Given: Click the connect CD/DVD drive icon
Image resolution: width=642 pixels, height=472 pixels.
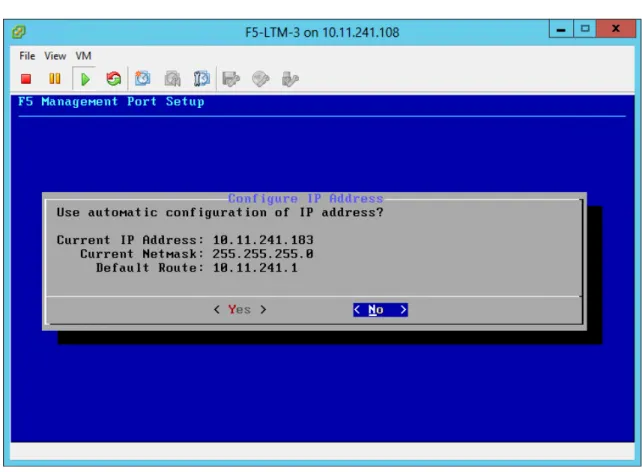Looking at the screenshot, I should tap(260, 79).
